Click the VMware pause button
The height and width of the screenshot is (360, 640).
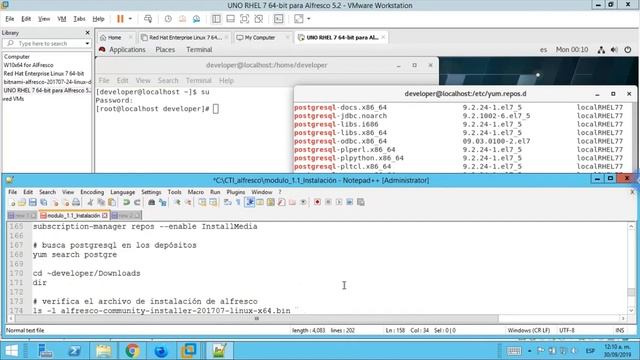click(x=120, y=19)
